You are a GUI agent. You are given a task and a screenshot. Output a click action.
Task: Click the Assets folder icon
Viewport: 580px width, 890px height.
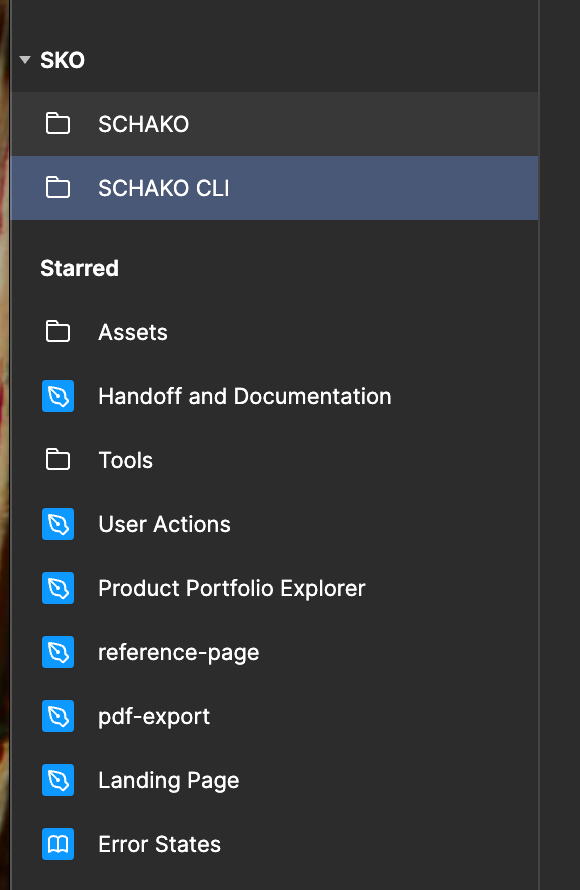(x=58, y=331)
